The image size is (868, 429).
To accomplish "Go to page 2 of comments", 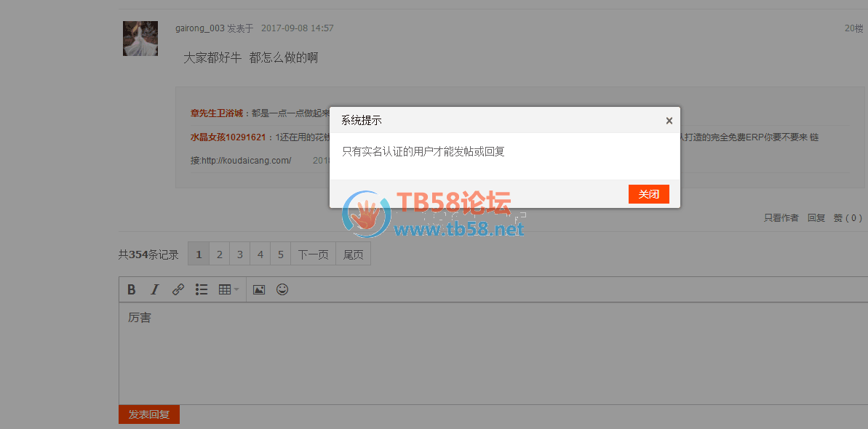I will click(x=220, y=254).
